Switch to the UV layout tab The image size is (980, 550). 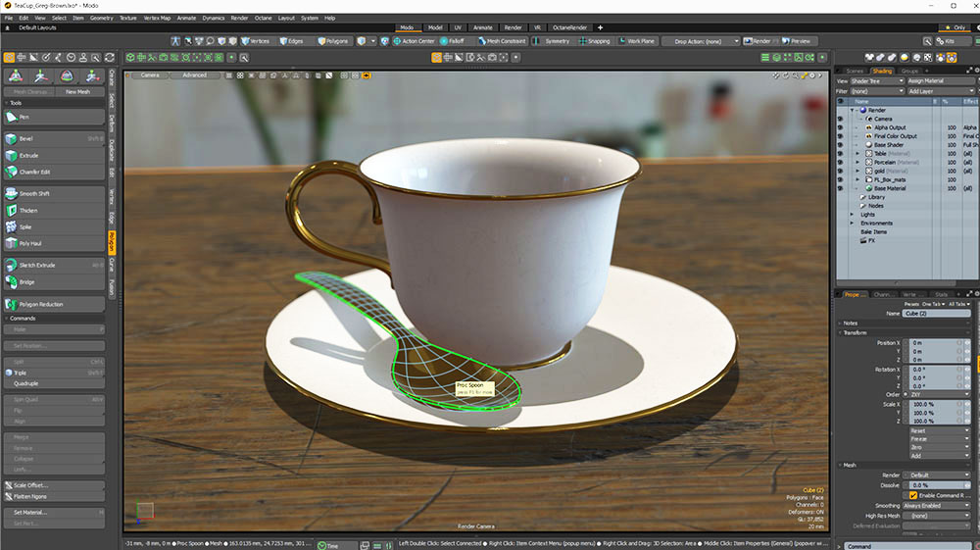point(458,27)
